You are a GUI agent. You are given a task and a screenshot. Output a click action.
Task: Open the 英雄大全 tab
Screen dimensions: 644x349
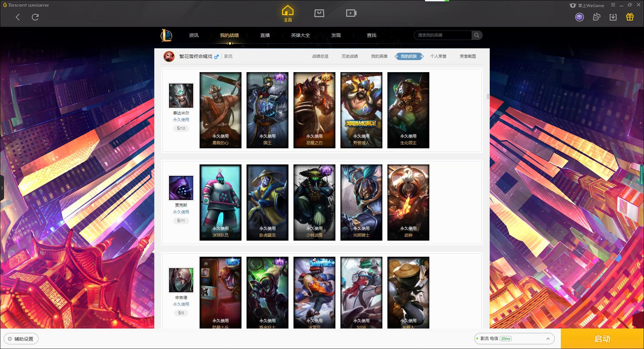click(x=301, y=35)
